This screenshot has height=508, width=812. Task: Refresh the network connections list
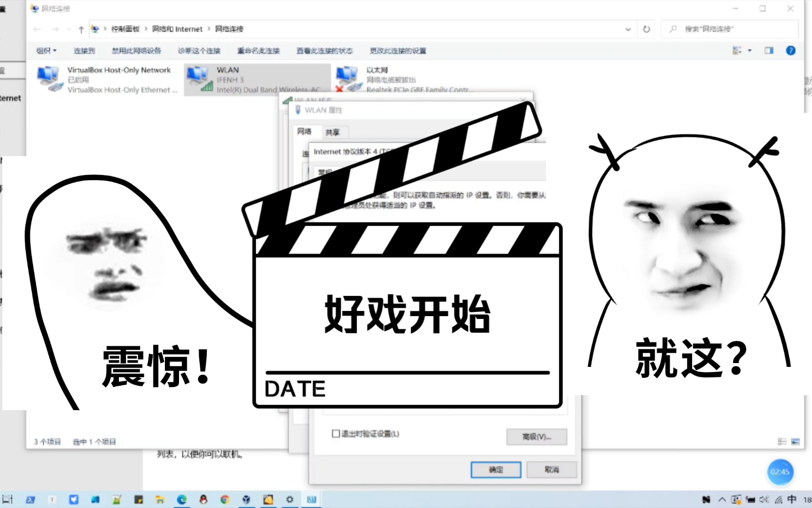pos(646,29)
